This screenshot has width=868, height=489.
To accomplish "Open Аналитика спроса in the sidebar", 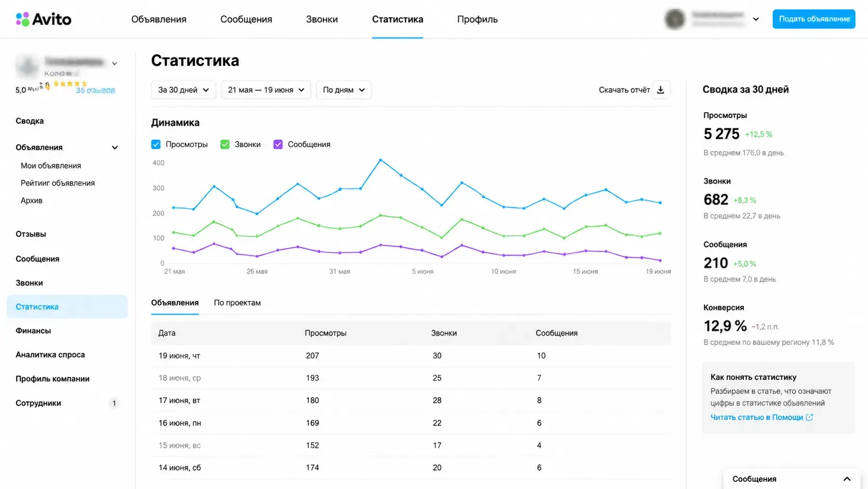I will [x=50, y=355].
